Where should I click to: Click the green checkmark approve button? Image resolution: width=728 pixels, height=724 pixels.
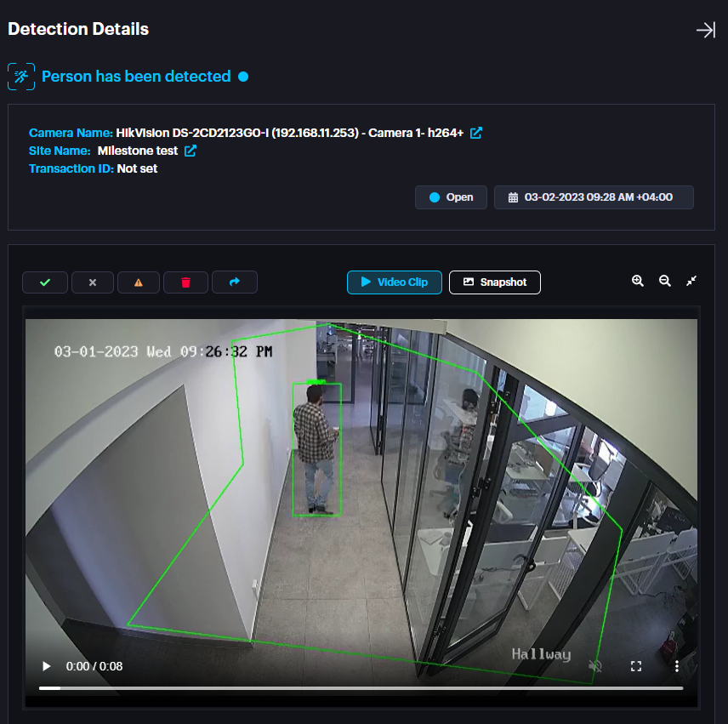[45, 282]
